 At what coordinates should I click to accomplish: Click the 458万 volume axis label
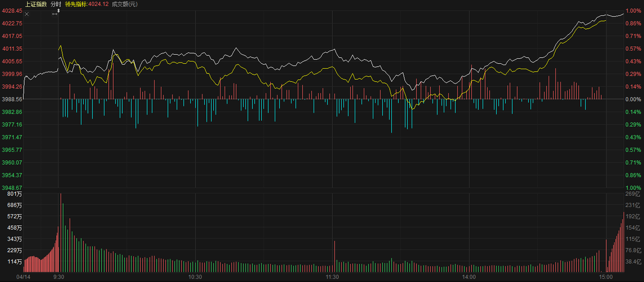point(15,227)
